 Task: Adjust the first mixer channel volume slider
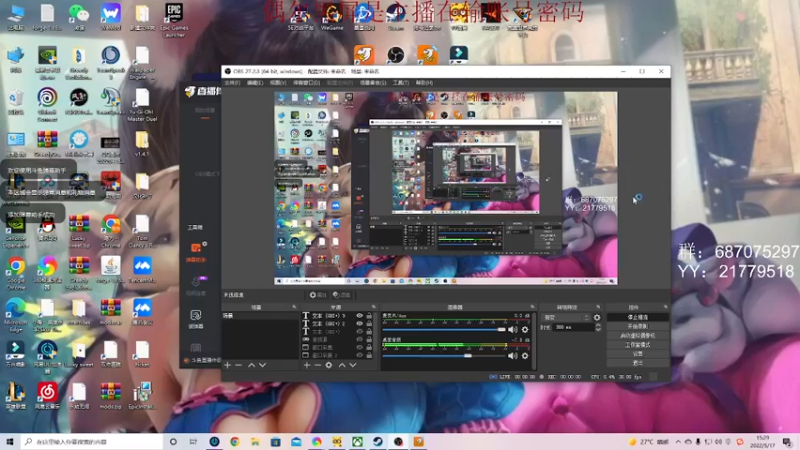click(x=444, y=330)
